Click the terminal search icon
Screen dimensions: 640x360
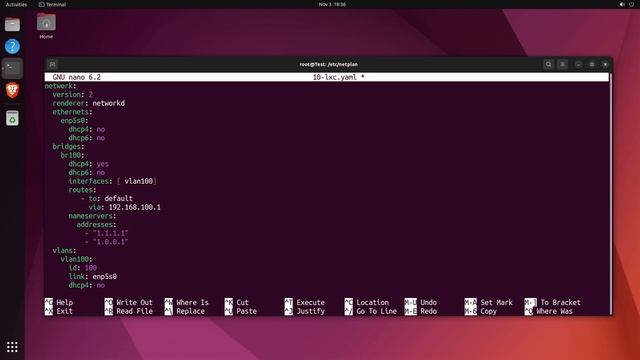pyautogui.click(x=548, y=64)
